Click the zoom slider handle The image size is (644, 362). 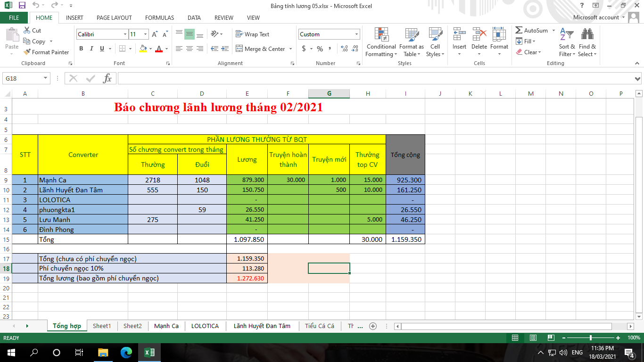pos(591,338)
